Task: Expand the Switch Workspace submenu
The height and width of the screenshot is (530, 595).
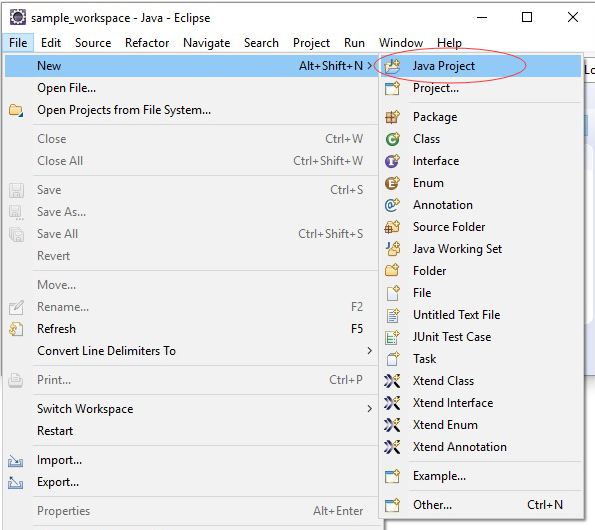Action: [x=370, y=409]
